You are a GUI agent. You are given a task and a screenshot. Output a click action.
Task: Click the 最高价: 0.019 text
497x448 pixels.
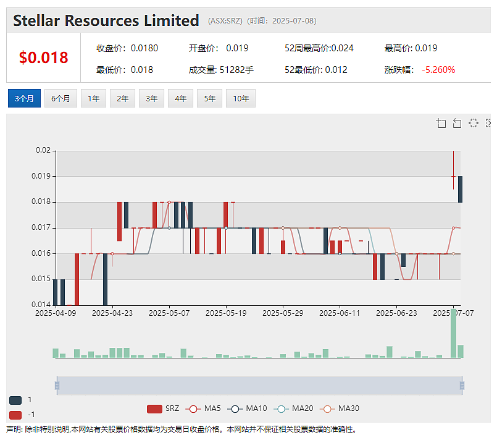tap(411, 48)
